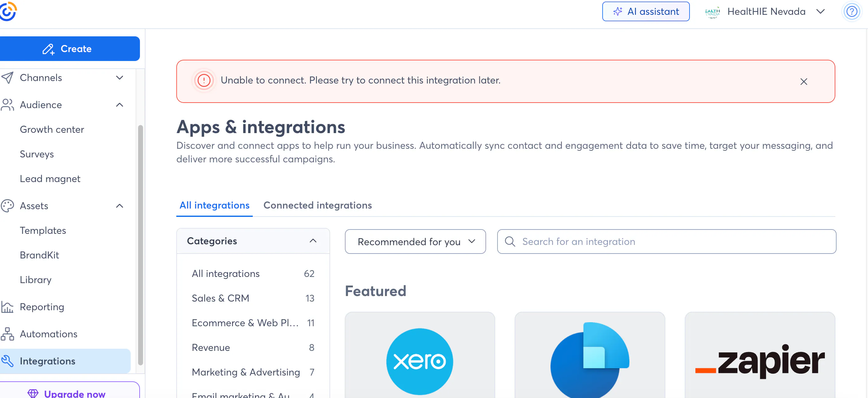Image resolution: width=868 pixels, height=398 pixels.
Task: Click the Integrations wrench icon in sidebar
Action: pyautogui.click(x=7, y=361)
